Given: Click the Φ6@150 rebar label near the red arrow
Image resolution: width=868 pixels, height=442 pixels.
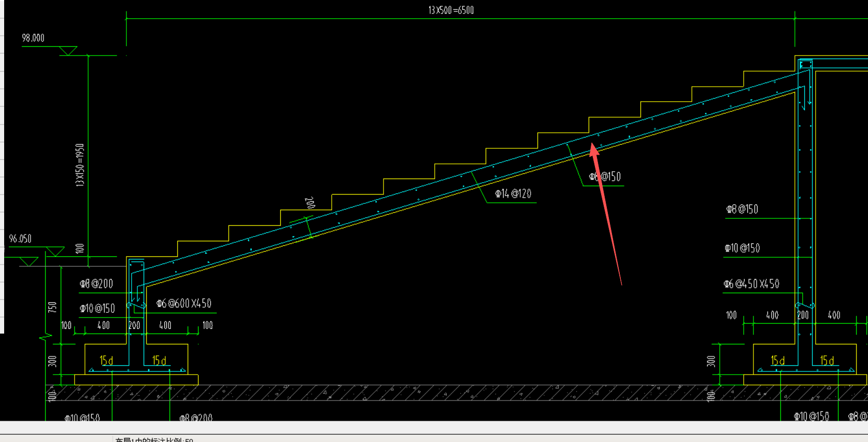Looking at the screenshot, I should click(605, 177).
